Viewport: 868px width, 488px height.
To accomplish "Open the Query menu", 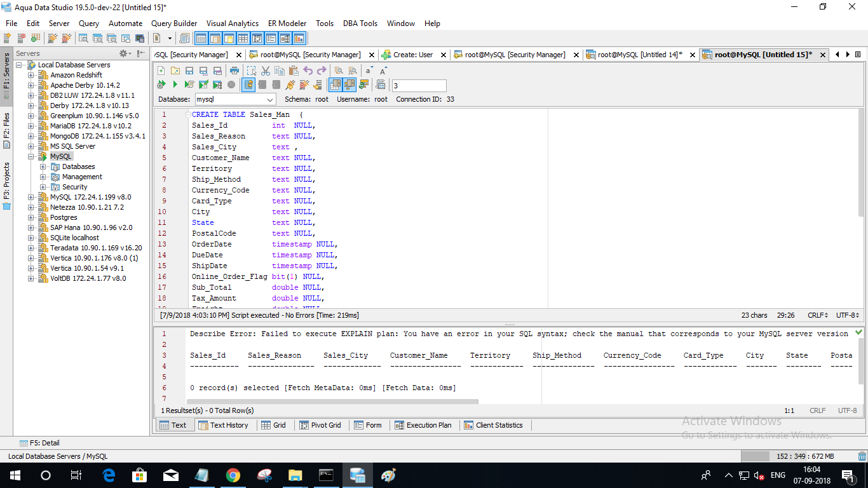I will (x=89, y=24).
